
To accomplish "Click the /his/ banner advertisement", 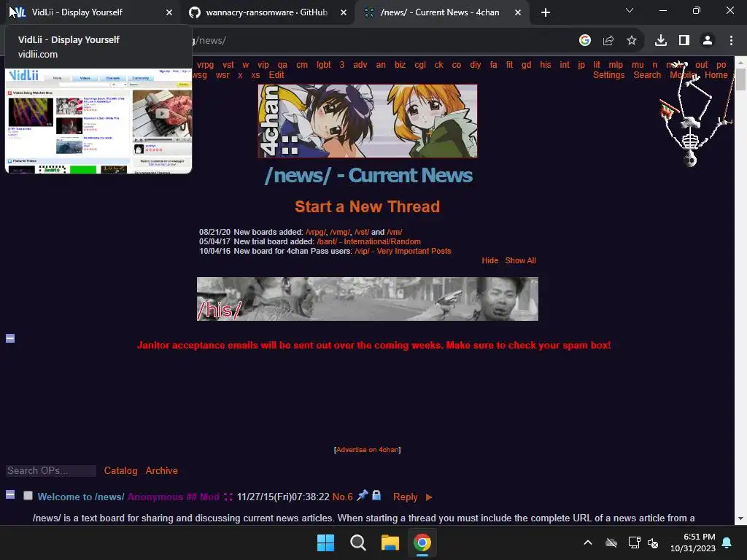I will 368,299.
